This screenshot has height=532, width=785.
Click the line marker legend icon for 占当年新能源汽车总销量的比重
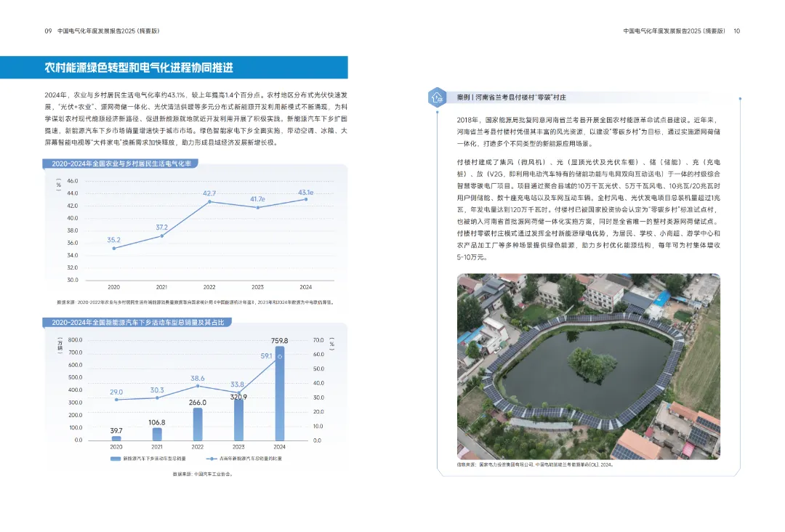pos(211,459)
